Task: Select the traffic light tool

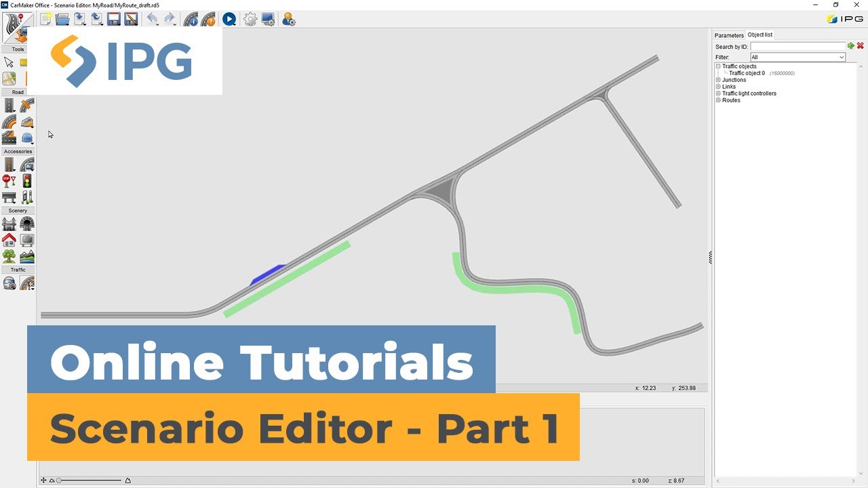Action: coord(27,181)
